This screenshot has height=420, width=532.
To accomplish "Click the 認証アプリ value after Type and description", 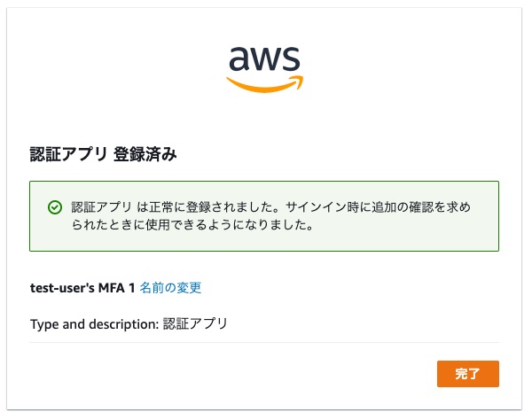I will point(195,324).
